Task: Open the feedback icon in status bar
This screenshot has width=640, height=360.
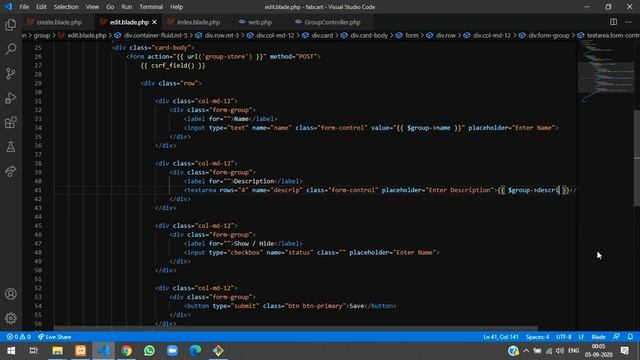Action: point(616,337)
